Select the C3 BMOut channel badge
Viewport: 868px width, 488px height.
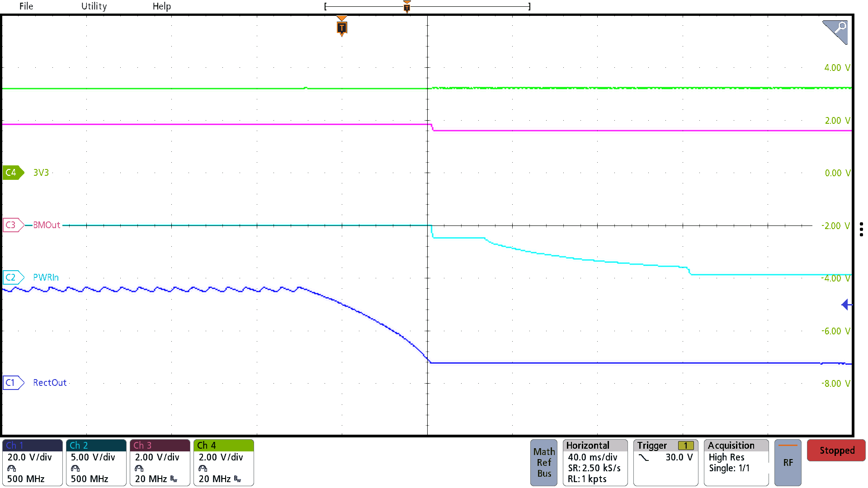pos(13,225)
